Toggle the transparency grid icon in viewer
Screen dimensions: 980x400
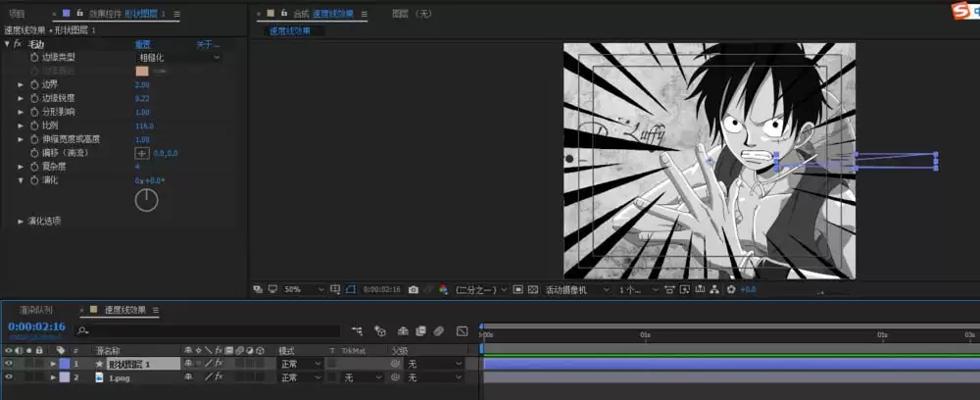[x=532, y=289]
